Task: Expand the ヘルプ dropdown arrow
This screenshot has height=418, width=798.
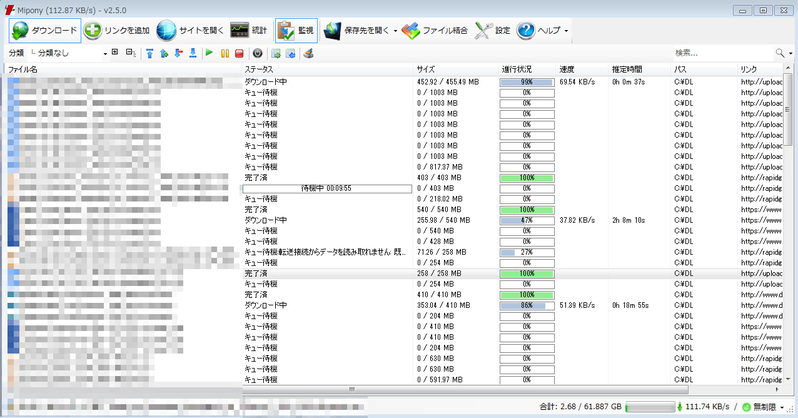Action: coord(566,31)
